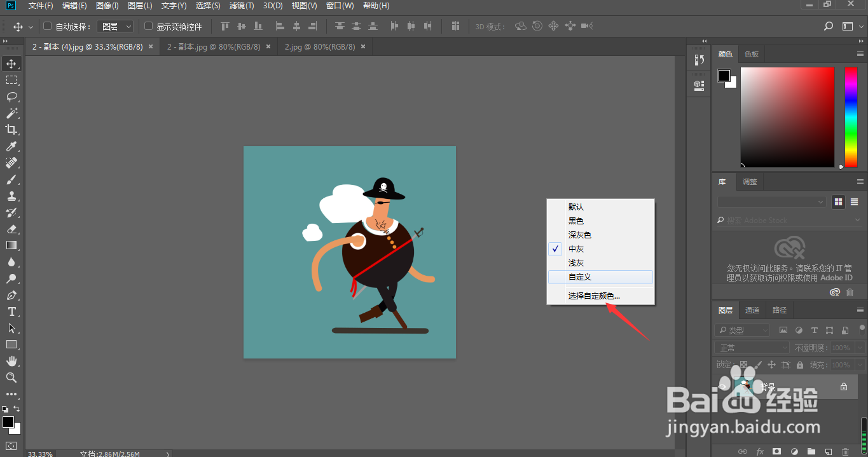Toggle the type layer filter icon

point(814,331)
